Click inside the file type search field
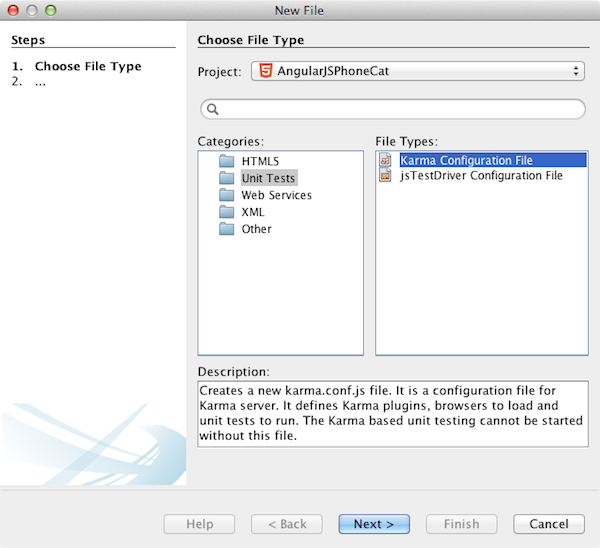 pyautogui.click(x=400, y=109)
